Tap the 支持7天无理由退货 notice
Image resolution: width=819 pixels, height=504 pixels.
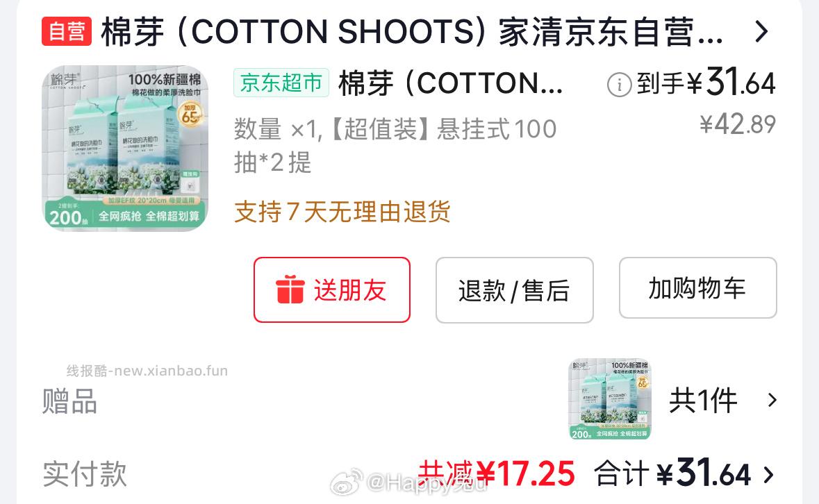point(342,212)
